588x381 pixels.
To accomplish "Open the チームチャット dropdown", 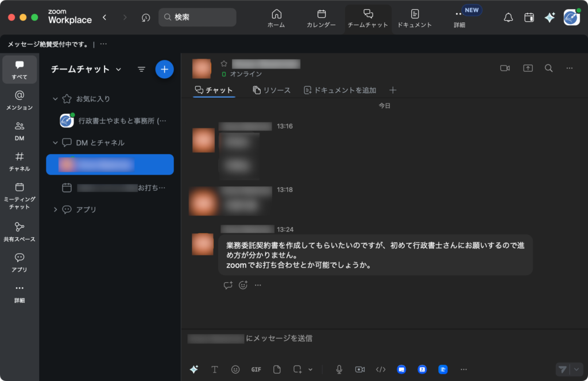I will point(118,70).
